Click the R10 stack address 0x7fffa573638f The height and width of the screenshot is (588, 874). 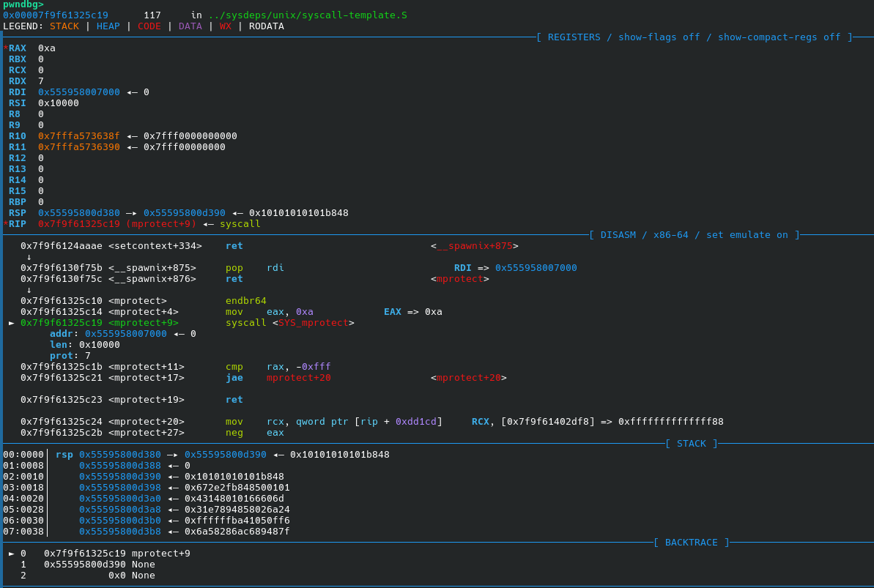(79, 136)
